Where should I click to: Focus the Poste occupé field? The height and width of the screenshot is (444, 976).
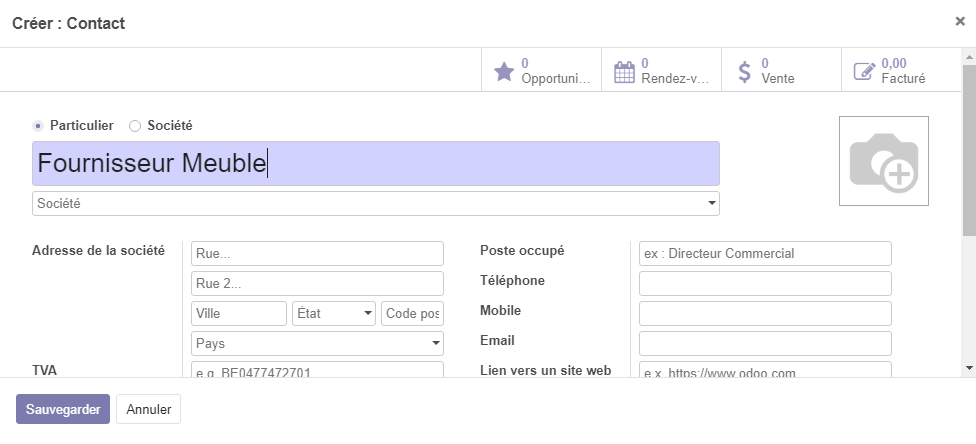click(765, 254)
